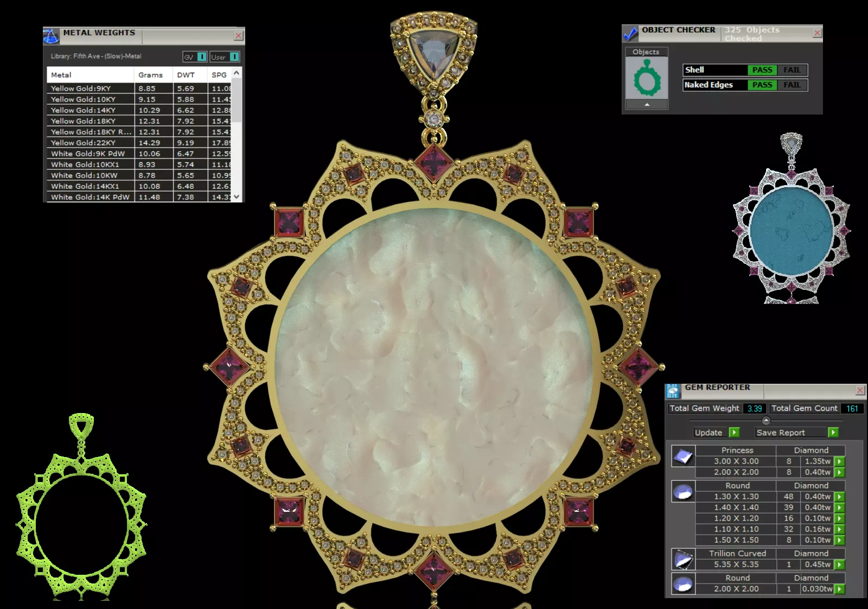Click green arrow beside the Update button
The image size is (868, 609).
(734, 433)
